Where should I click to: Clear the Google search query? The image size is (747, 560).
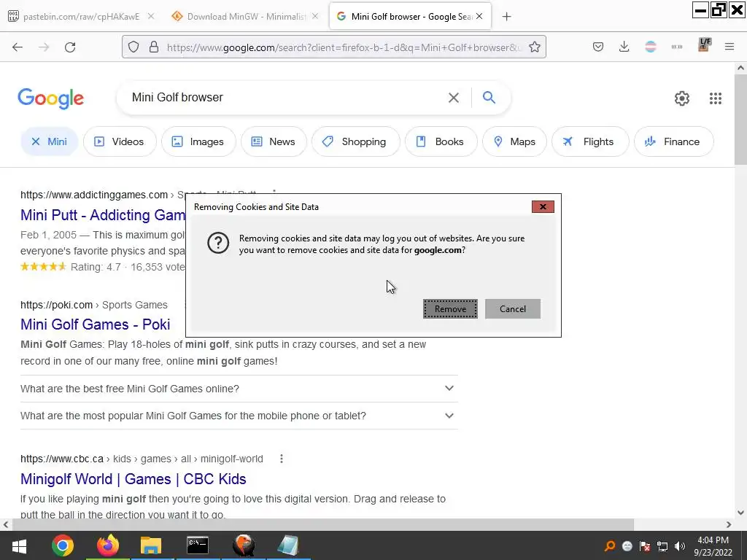click(454, 98)
